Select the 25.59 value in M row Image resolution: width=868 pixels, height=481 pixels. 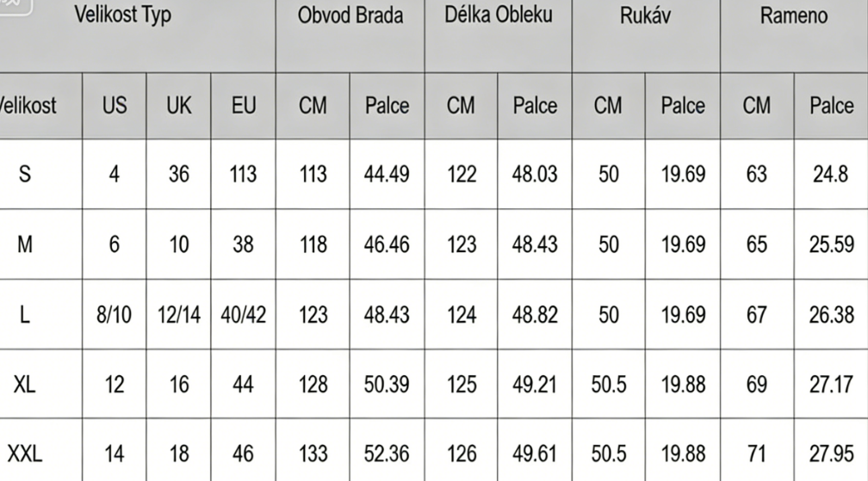pos(831,244)
